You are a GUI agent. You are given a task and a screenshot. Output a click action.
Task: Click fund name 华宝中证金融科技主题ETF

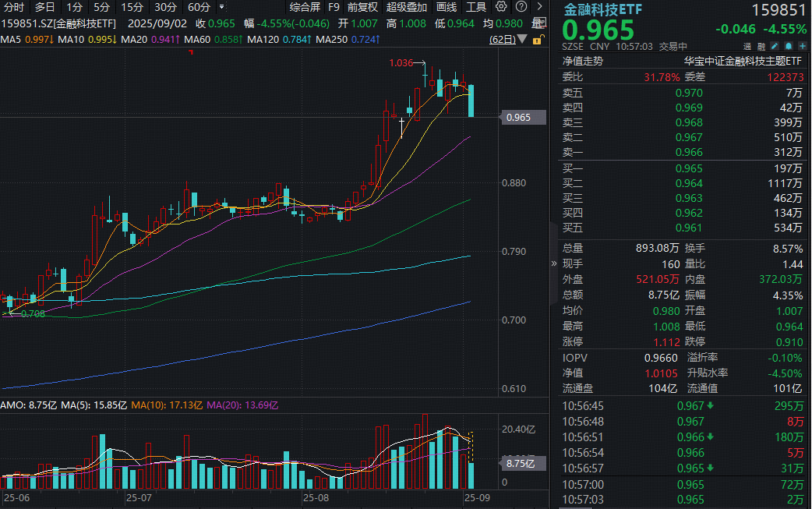coord(743,61)
